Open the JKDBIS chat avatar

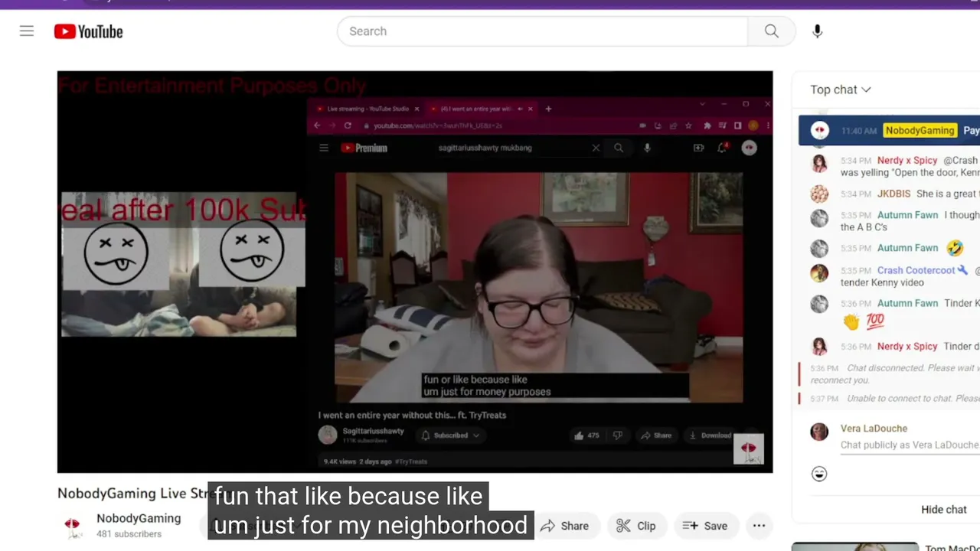(819, 194)
